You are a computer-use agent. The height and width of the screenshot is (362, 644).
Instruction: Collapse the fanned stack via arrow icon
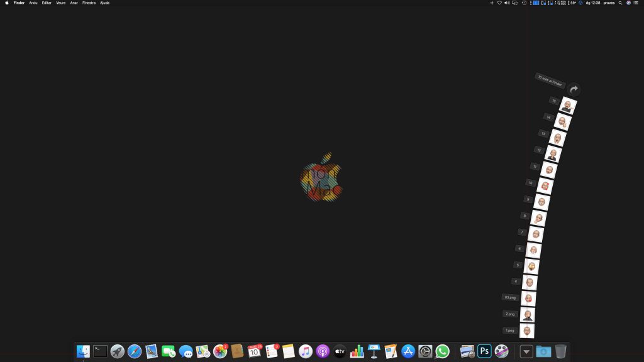(x=574, y=90)
